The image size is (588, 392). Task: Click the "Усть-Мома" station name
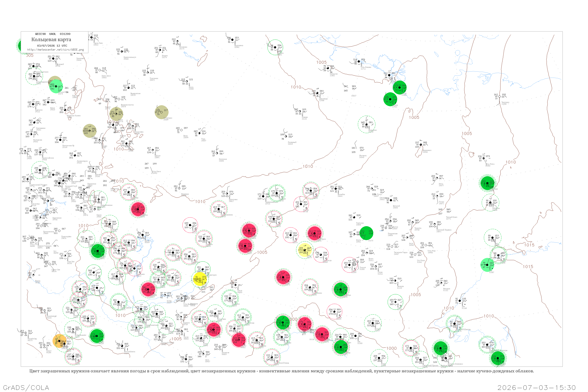(490, 164)
